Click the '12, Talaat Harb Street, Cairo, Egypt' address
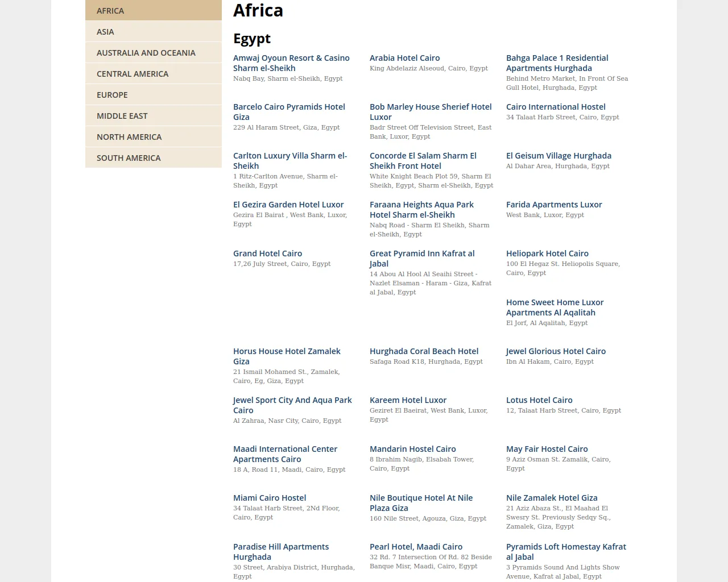Image resolution: width=728 pixels, height=582 pixels. click(564, 410)
